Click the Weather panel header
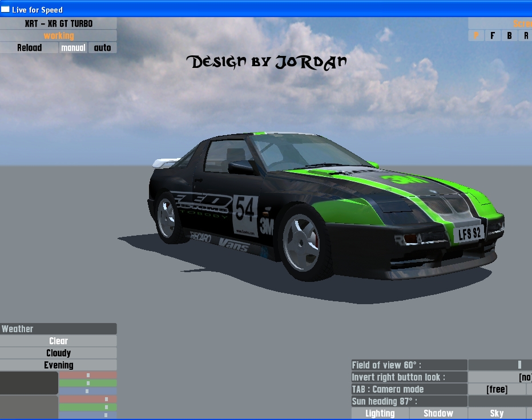This screenshot has width=532, height=420. 58,329
